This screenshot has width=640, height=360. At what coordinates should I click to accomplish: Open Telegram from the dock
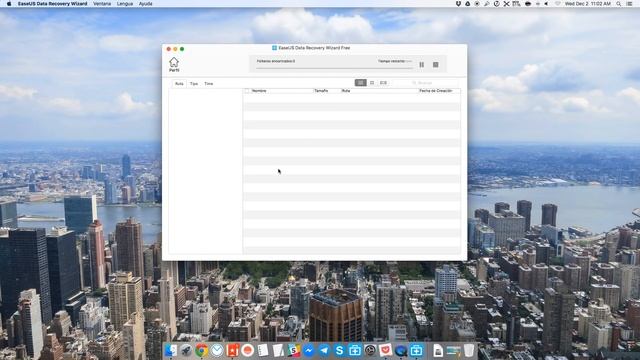coord(324,350)
